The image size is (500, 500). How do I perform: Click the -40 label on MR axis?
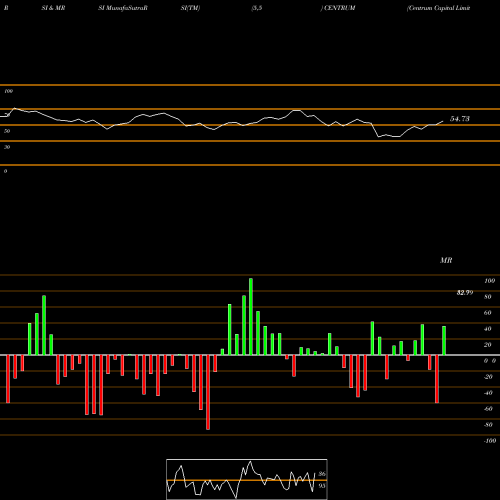click(x=488, y=393)
